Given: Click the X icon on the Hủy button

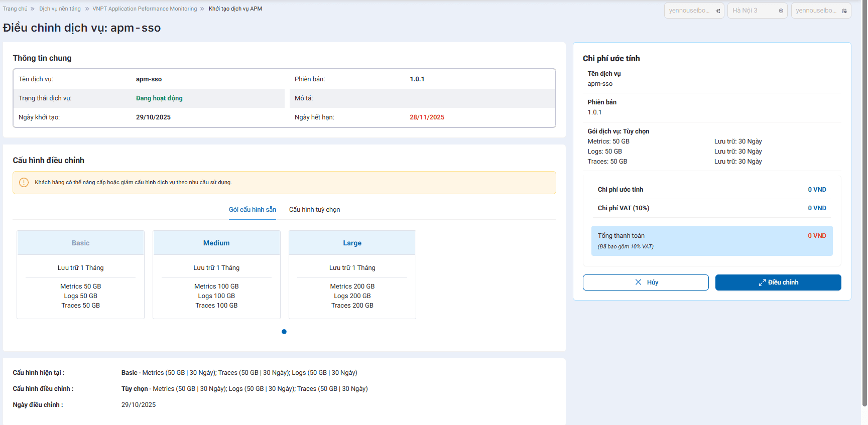Looking at the screenshot, I should 638,282.
